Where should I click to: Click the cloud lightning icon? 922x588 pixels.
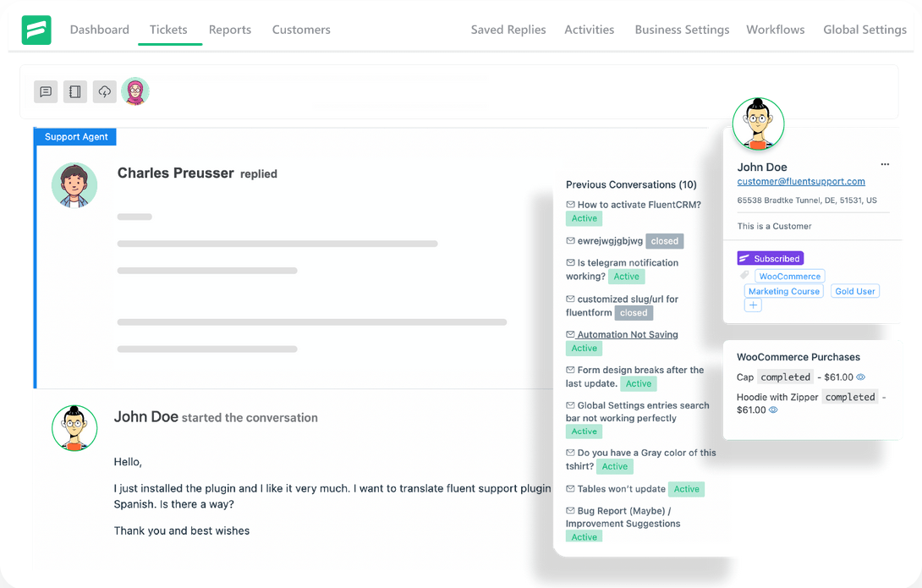104,91
